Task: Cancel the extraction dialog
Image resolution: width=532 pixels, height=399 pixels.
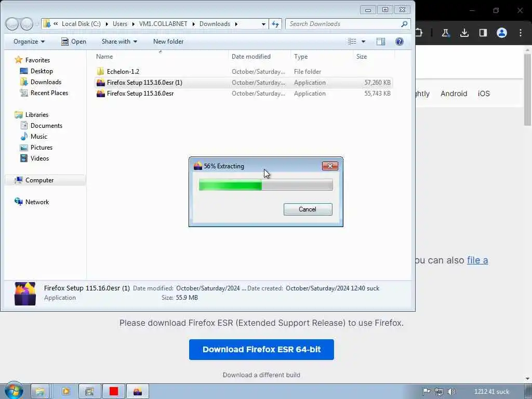Action: [x=308, y=209]
